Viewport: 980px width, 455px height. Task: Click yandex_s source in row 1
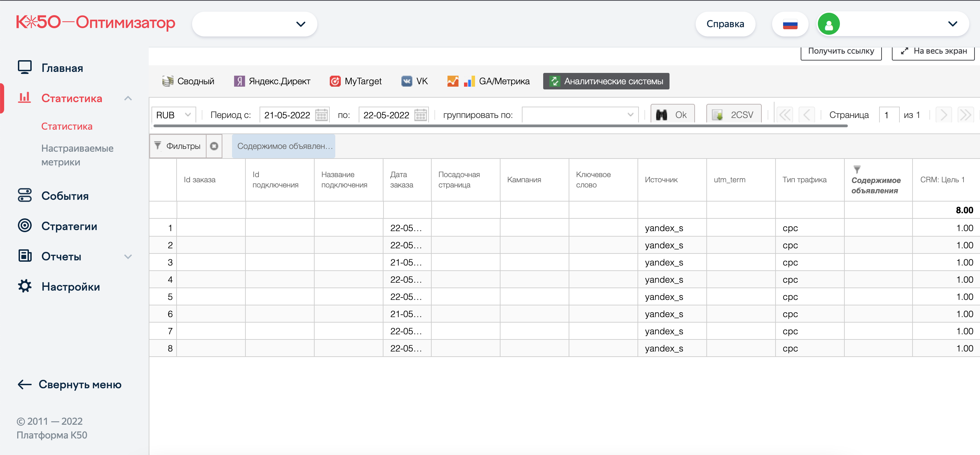point(664,228)
